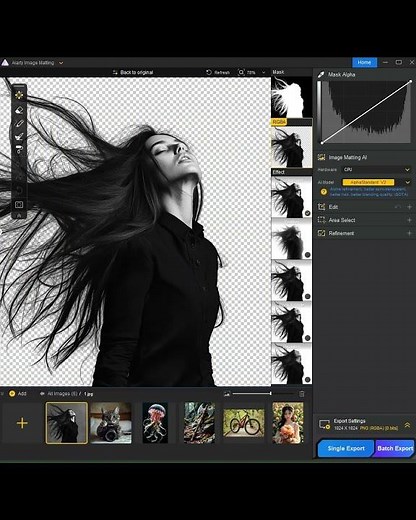Open the zoom percentage dropdown

(263, 72)
